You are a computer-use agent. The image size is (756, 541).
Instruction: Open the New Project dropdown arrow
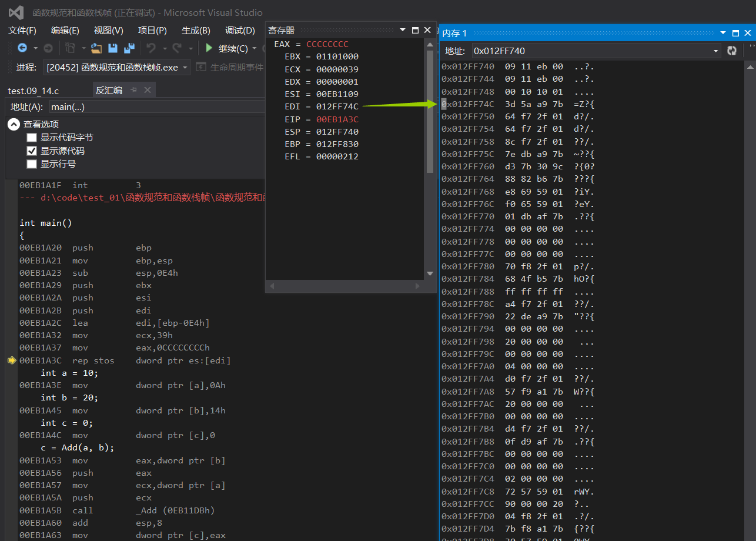pyautogui.click(x=84, y=48)
